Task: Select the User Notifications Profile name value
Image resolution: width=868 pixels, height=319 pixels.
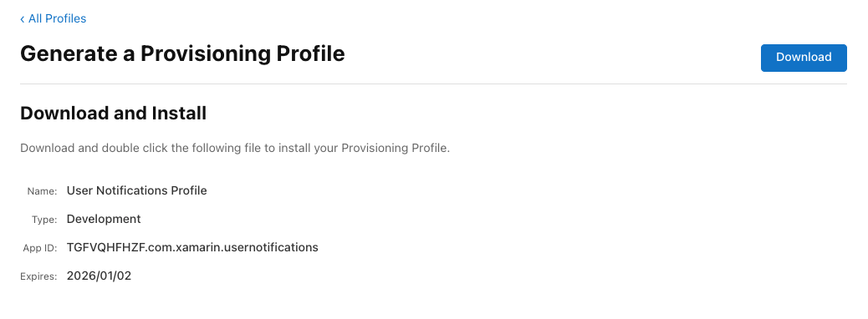Action: [x=137, y=190]
